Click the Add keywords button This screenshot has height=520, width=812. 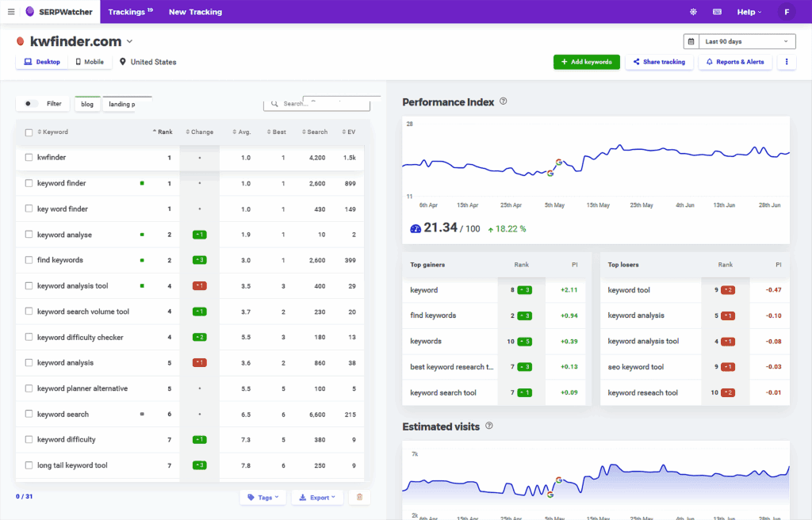pos(586,62)
